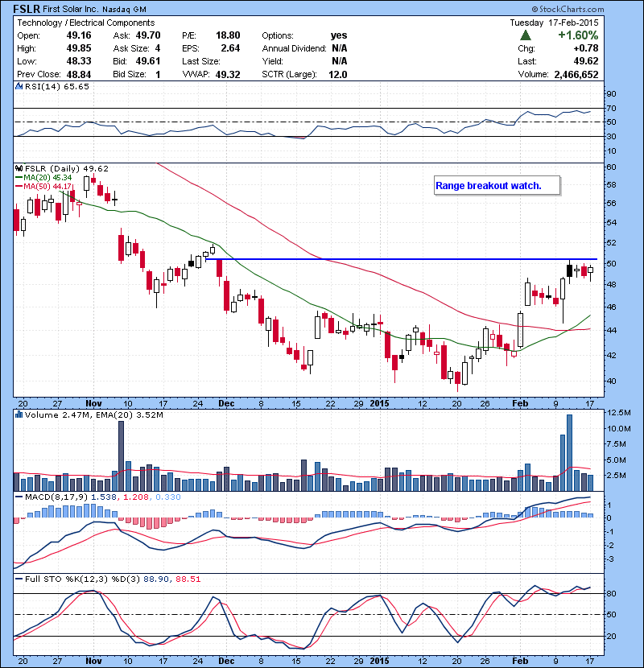
Task: Click the 'First Solar Inc.' company name
Action: coord(71,9)
